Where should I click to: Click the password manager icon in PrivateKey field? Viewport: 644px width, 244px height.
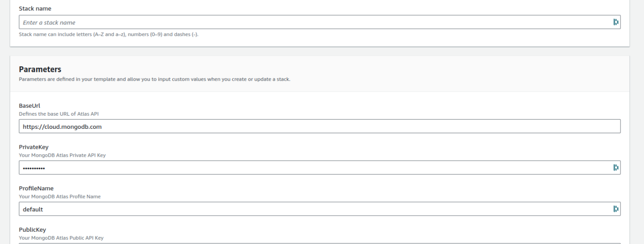pos(615,168)
